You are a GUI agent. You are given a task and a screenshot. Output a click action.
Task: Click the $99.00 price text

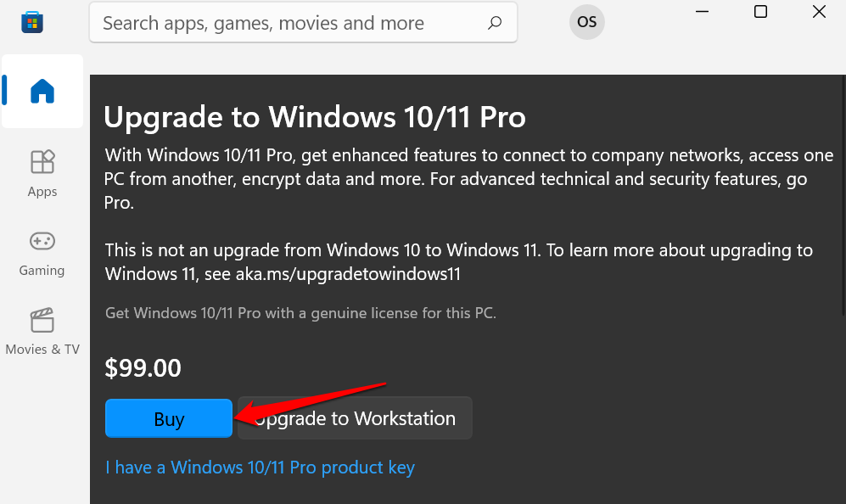143,368
